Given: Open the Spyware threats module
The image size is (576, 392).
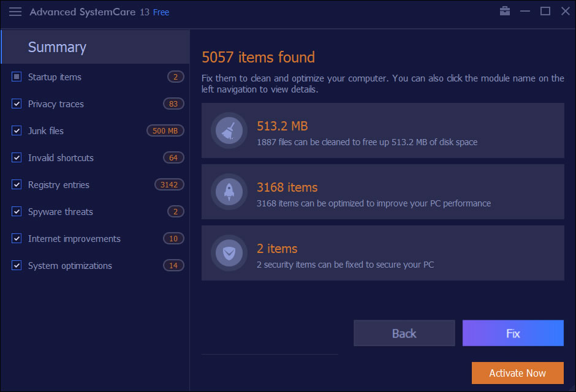Looking at the screenshot, I should click(x=61, y=212).
